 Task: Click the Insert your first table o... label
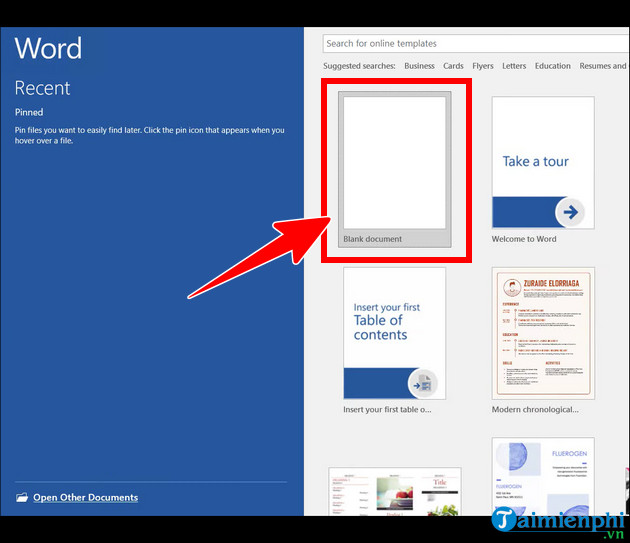pyautogui.click(x=387, y=410)
